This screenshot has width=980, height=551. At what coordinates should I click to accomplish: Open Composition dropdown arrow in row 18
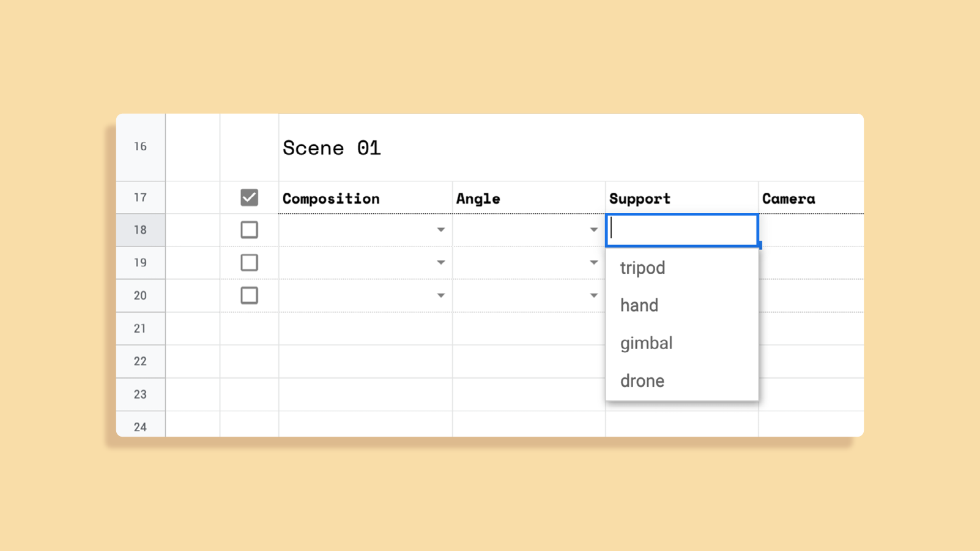pyautogui.click(x=440, y=230)
